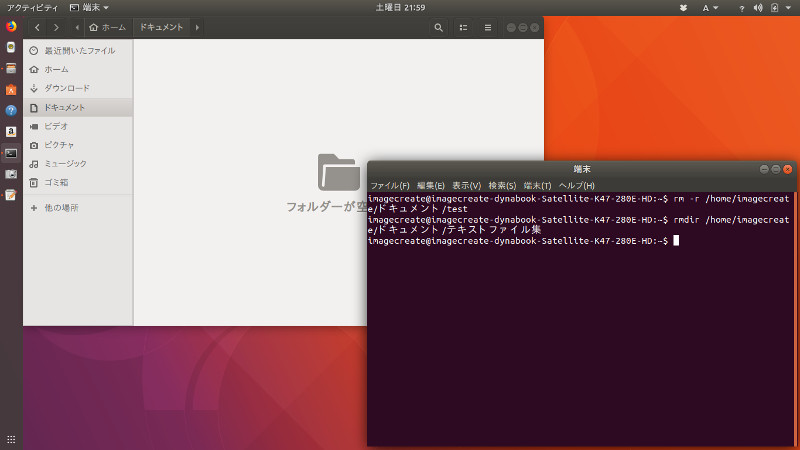This screenshot has height=450, width=800.
Task: Minimize the terminal window
Action: click(764, 169)
